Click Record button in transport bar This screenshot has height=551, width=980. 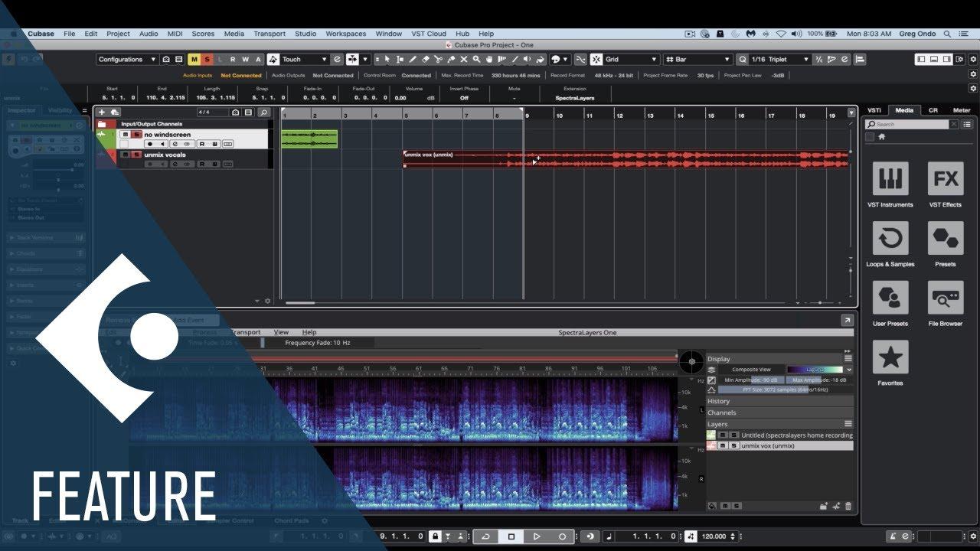(563, 536)
